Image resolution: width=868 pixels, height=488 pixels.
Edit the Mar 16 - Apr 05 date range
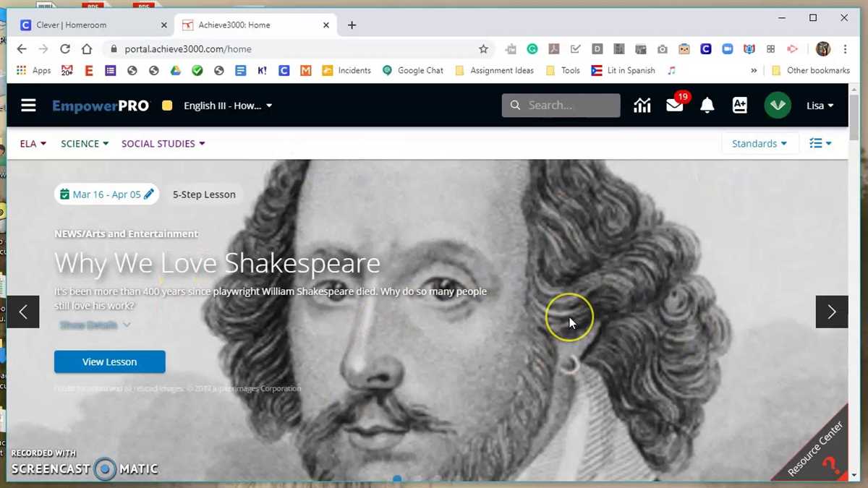106,194
